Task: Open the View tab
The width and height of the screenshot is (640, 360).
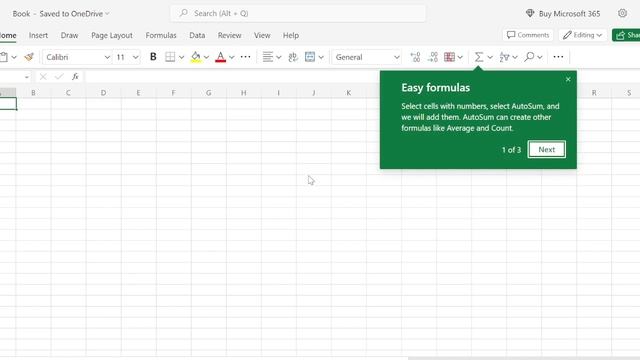Action: pos(262,36)
